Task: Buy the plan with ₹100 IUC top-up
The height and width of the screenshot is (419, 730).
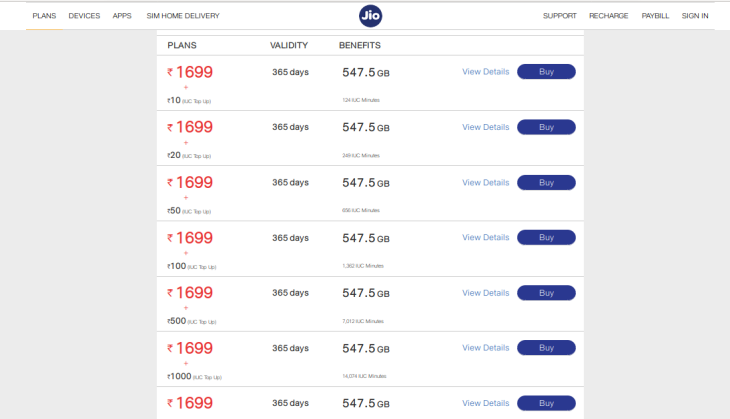Action: tap(546, 237)
